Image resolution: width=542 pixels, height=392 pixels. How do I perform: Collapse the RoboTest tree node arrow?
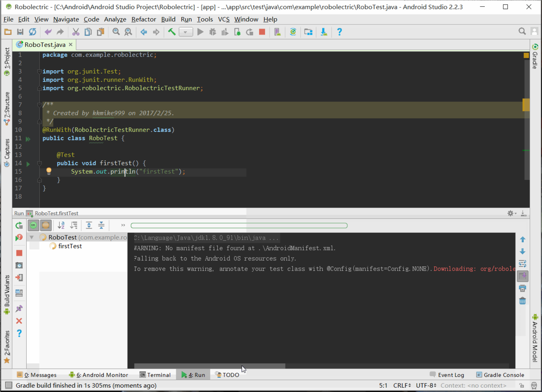(x=31, y=237)
